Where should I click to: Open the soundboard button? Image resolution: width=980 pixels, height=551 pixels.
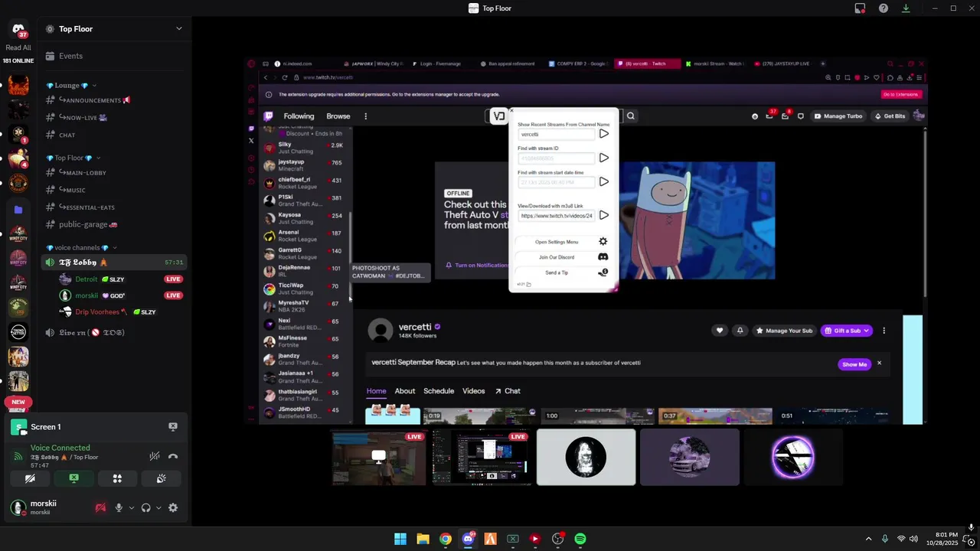tap(161, 478)
